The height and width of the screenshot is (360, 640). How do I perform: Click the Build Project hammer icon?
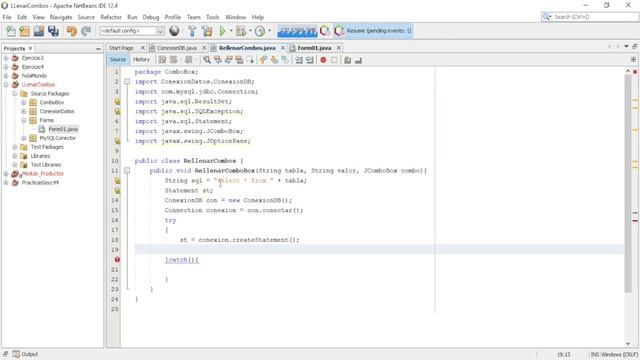click(192, 31)
